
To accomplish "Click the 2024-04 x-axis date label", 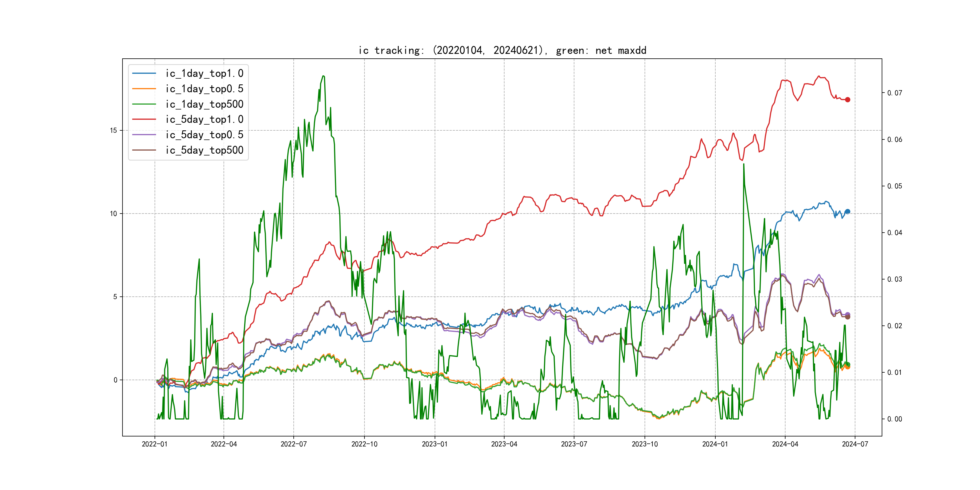I will tap(785, 444).
